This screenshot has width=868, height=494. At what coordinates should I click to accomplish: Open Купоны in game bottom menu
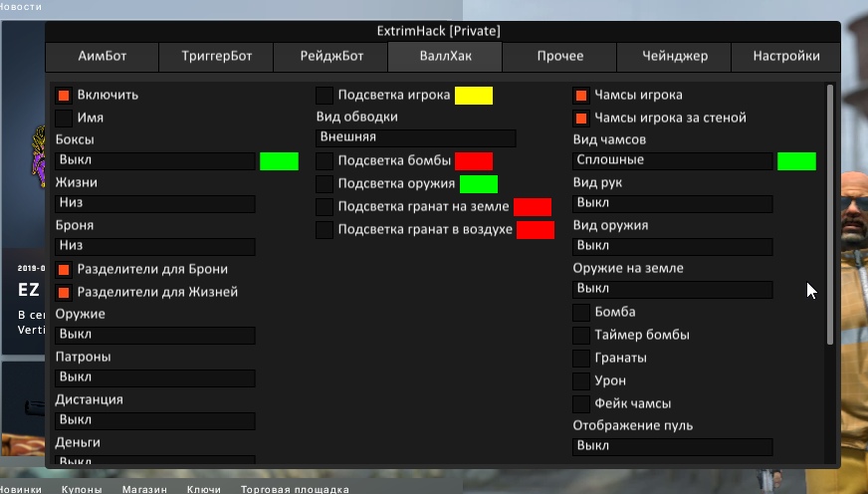pyautogui.click(x=82, y=490)
